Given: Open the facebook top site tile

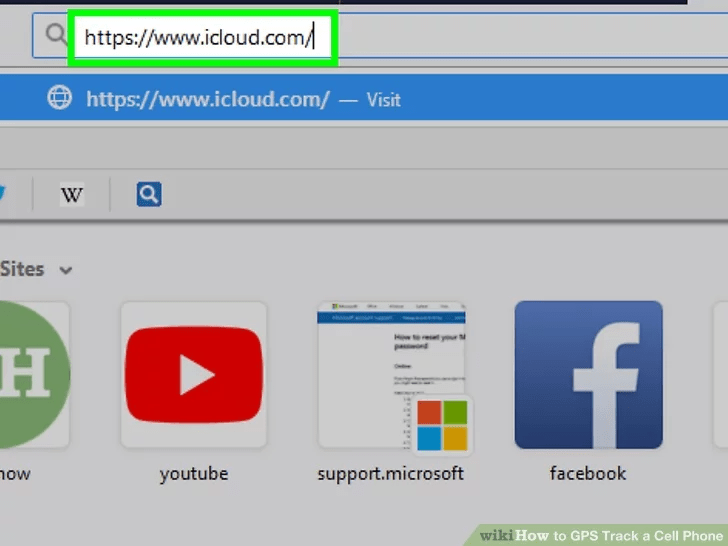Looking at the screenshot, I should (x=588, y=375).
